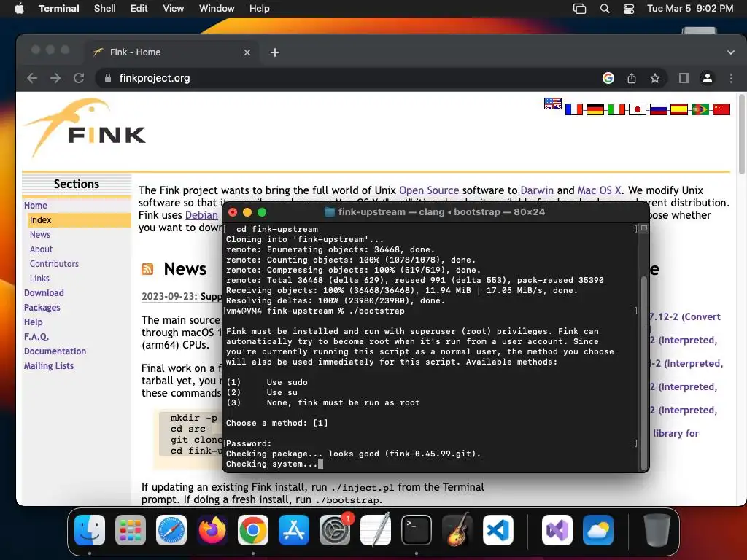Open Chrome three-dot menu
747x560 pixels.
[x=731, y=78]
